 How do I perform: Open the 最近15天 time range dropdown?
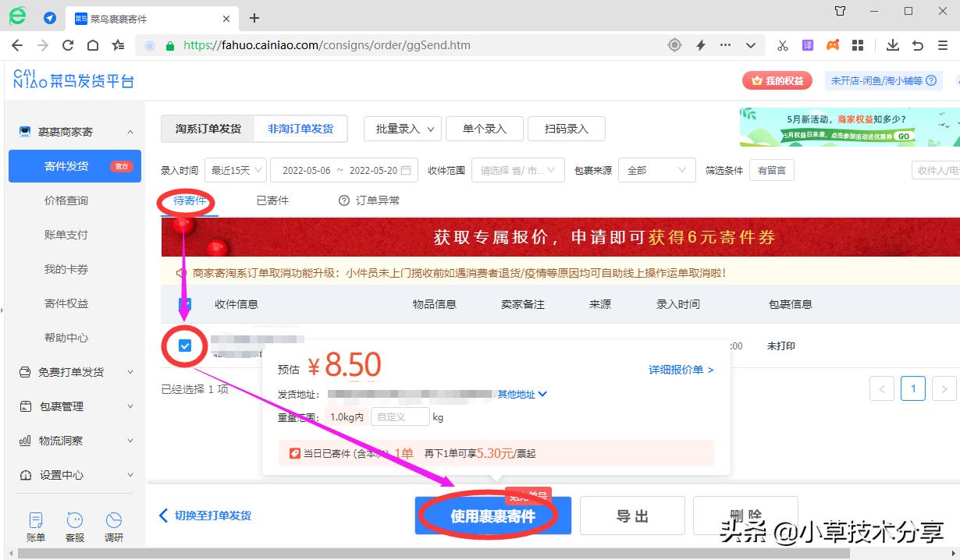(x=234, y=169)
